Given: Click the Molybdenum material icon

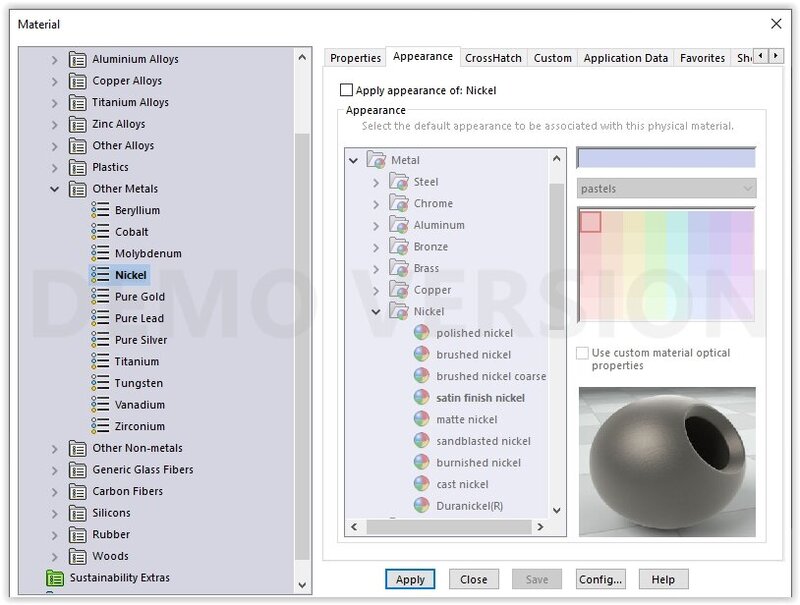Looking at the screenshot, I should (100, 254).
